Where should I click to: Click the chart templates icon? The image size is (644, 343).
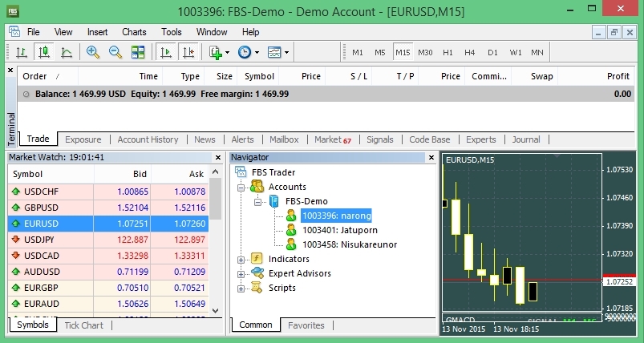(x=274, y=52)
